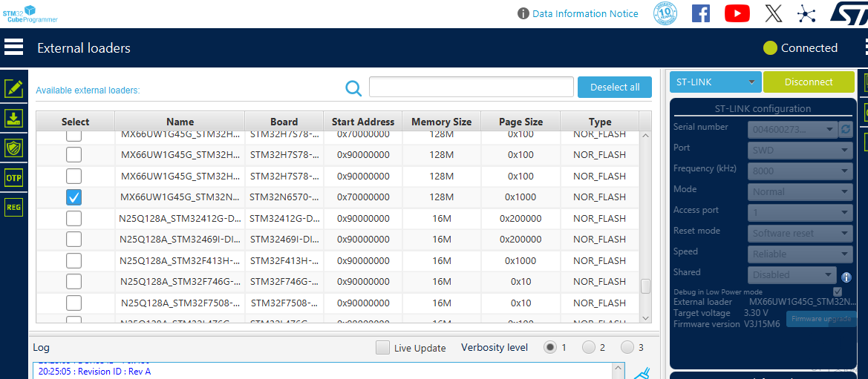The image size is (868, 379).
Task: Sort by Page Size column header
Action: pyautogui.click(x=521, y=122)
